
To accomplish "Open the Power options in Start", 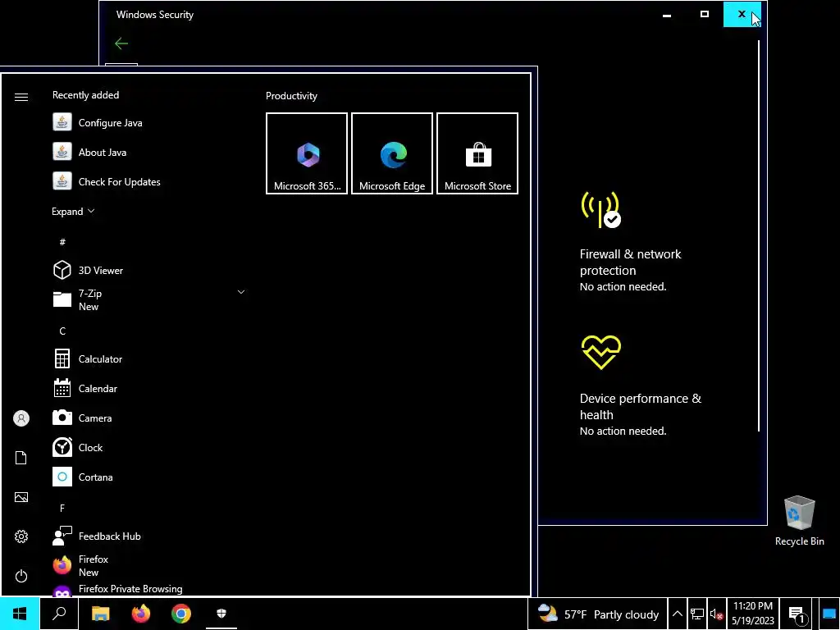I will point(21,576).
